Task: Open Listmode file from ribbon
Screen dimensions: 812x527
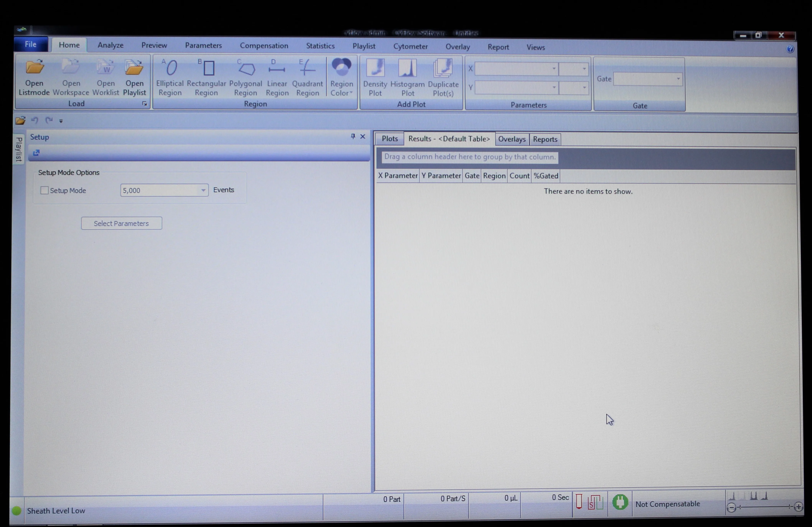Action: [x=34, y=77]
